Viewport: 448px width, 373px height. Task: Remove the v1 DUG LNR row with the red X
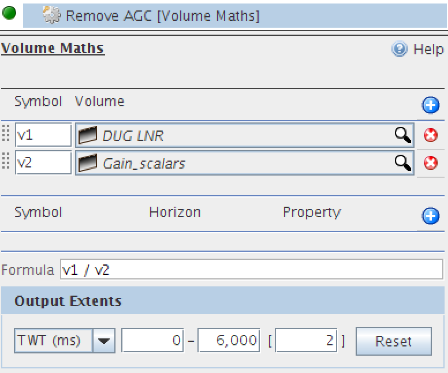click(431, 135)
